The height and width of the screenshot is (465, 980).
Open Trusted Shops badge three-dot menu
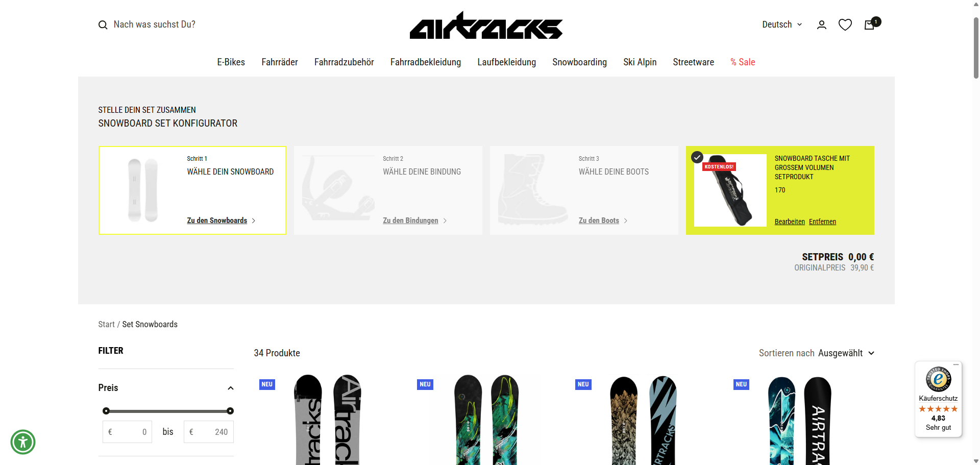click(956, 364)
